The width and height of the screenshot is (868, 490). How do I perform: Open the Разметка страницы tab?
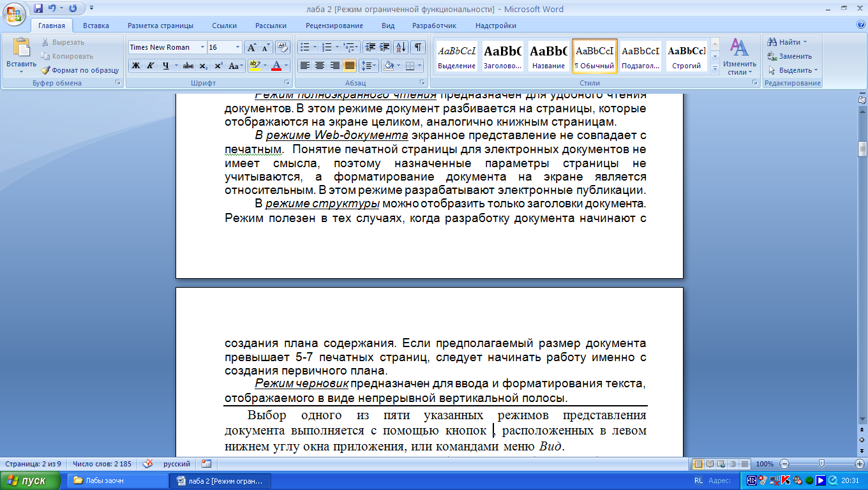(160, 26)
